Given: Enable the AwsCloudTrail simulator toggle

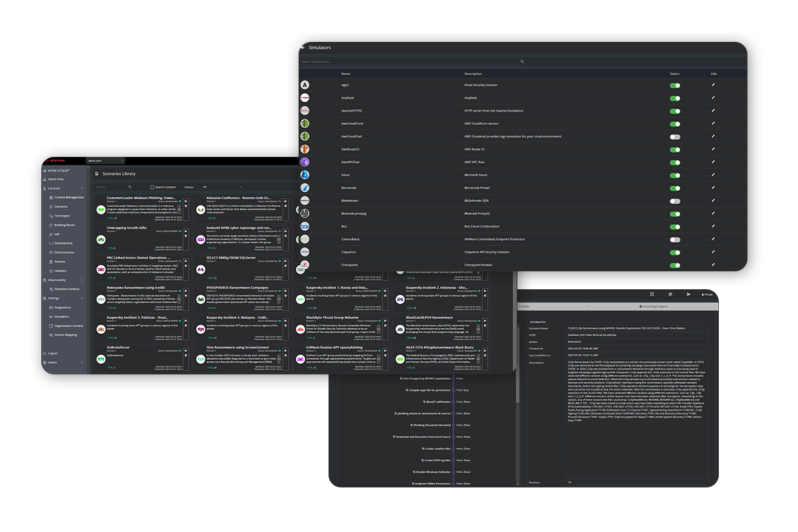Looking at the screenshot, I should click(x=675, y=136).
